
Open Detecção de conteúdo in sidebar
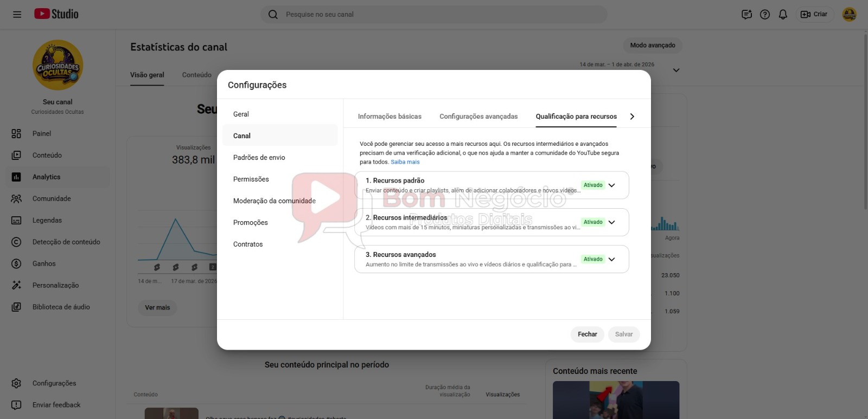pos(58,242)
